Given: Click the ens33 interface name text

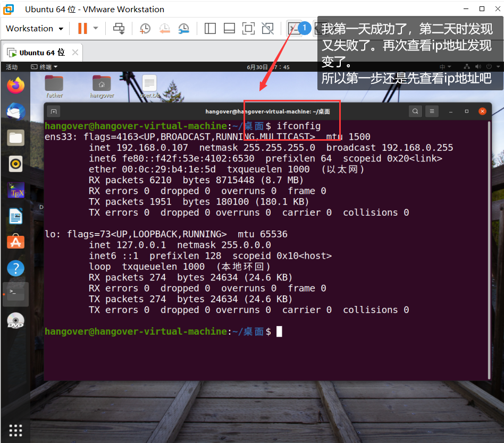Looking at the screenshot, I should 58,137.
